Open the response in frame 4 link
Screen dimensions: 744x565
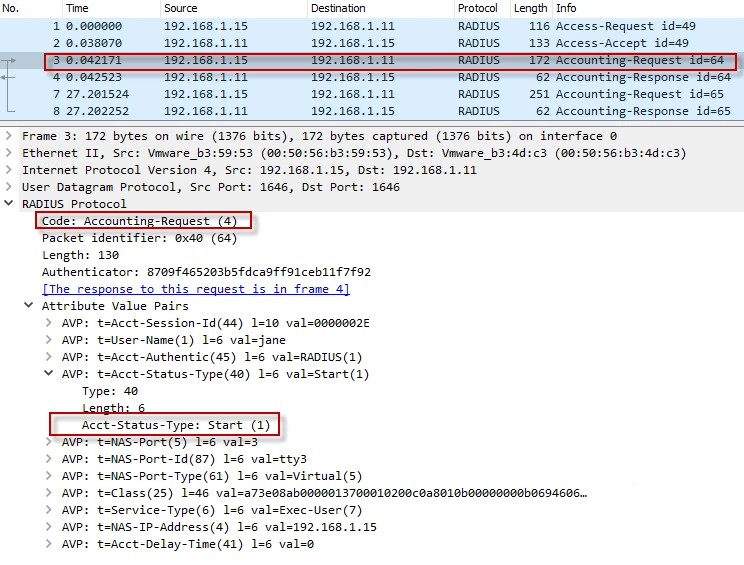[195, 289]
